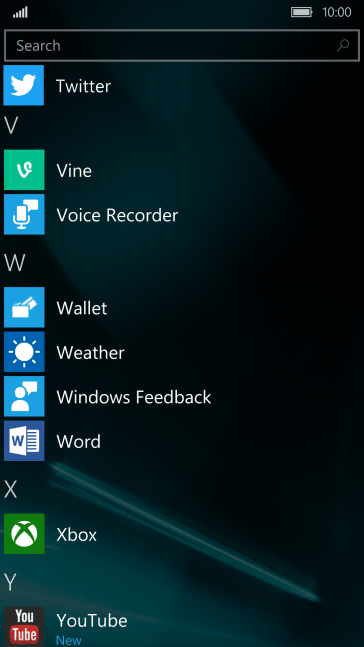Image resolution: width=364 pixels, height=647 pixels.
Task: Open the Word app icon
Action: pyautogui.click(x=24, y=441)
